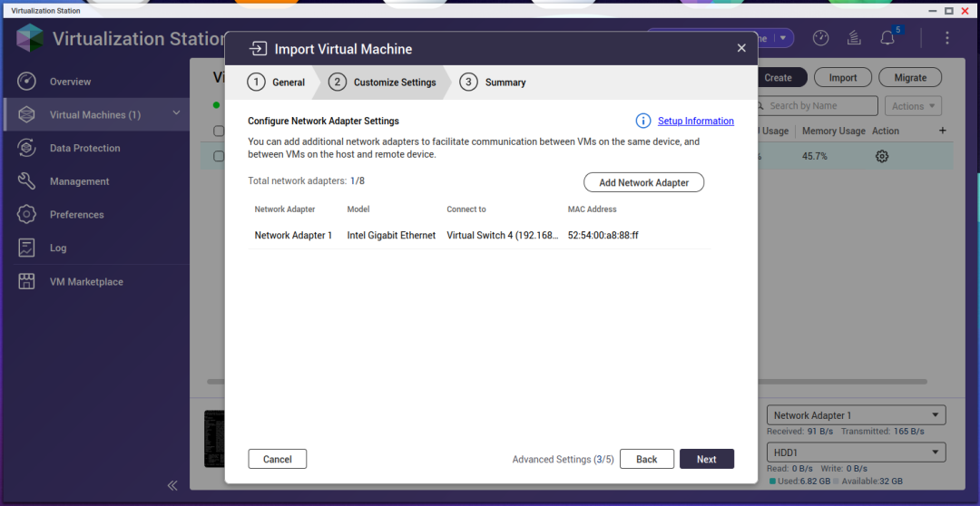This screenshot has height=506, width=980.
Task: Click the Virtualization Station cube logo
Action: point(29,39)
